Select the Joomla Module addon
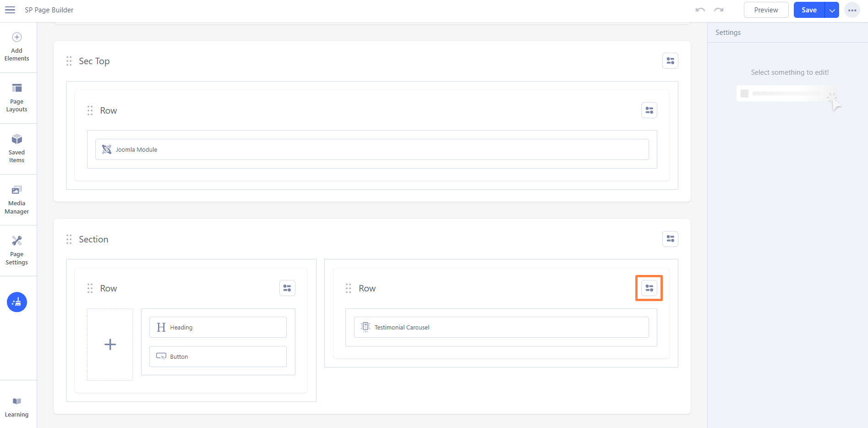The width and height of the screenshot is (868, 428). click(372, 149)
